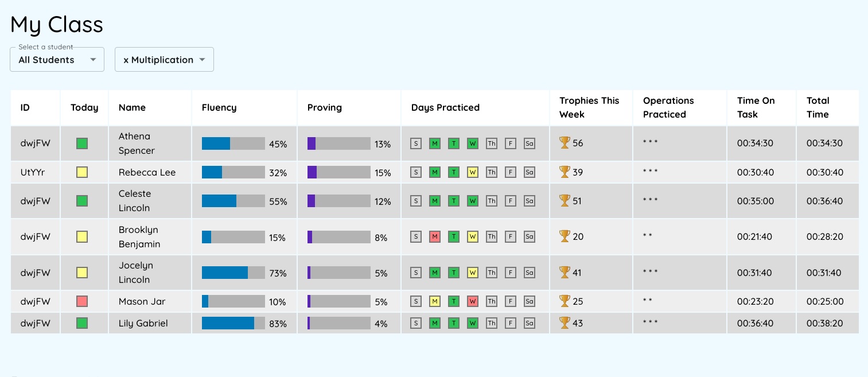Click the Name column header
The height and width of the screenshot is (377, 868).
coord(132,107)
